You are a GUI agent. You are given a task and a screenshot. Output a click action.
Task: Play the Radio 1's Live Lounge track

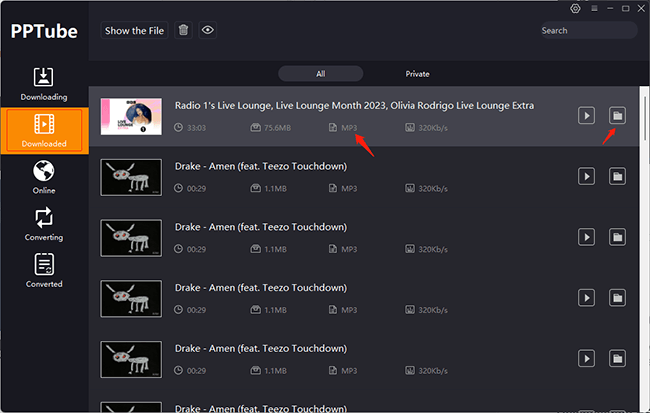(586, 115)
